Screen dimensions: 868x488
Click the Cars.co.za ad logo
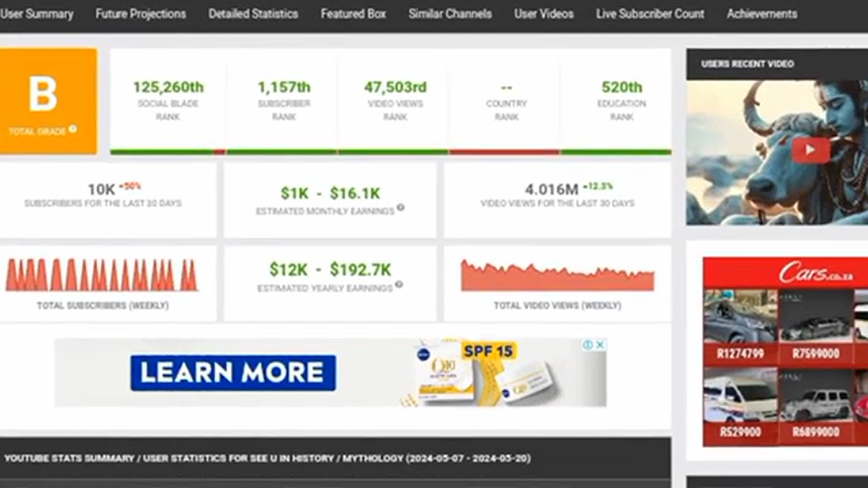click(815, 273)
